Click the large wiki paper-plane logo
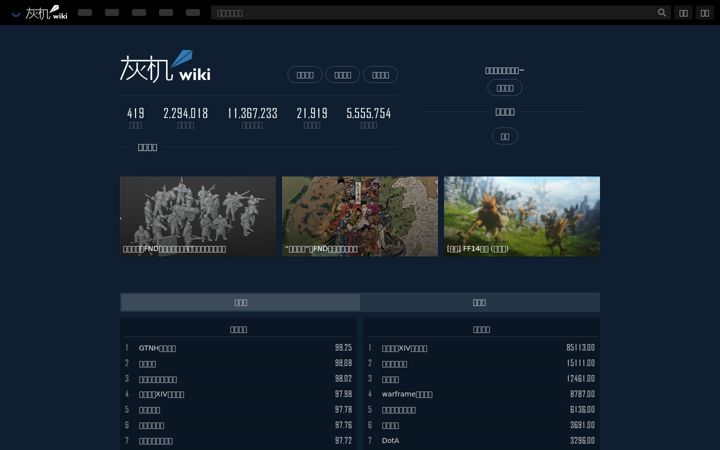 (165, 67)
